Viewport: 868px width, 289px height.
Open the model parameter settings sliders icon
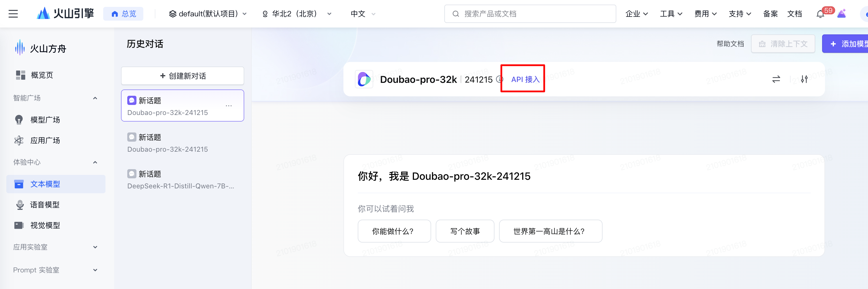pos(804,79)
